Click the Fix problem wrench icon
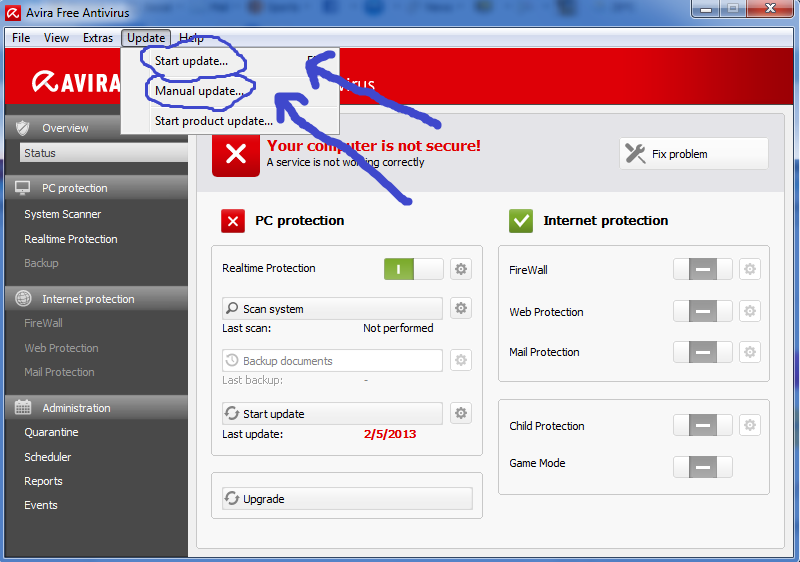 tap(635, 154)
